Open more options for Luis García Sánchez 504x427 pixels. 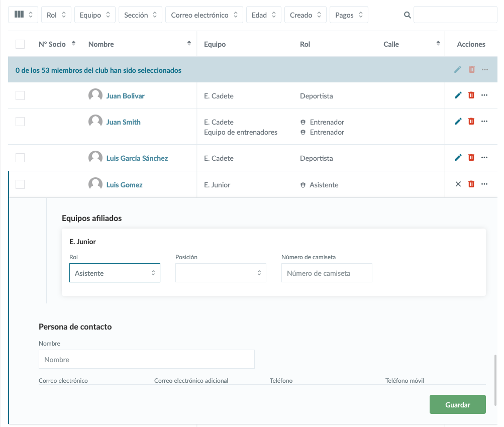click(x=484, y=157)
